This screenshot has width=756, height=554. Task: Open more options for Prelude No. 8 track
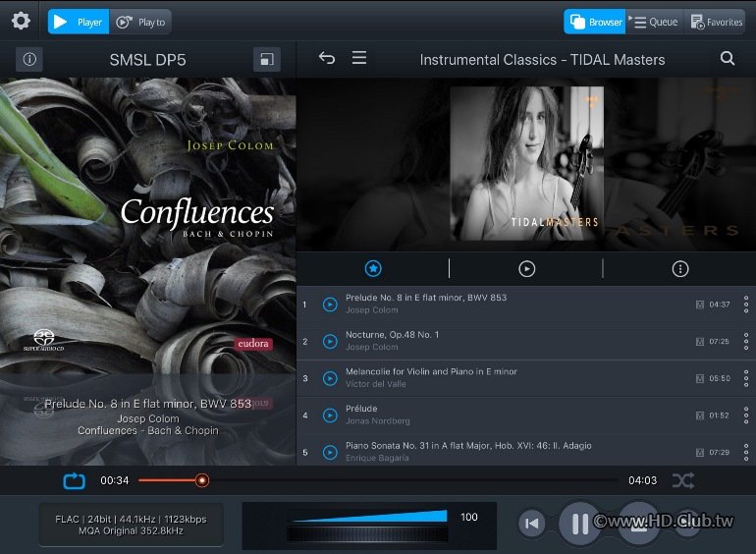745,305
